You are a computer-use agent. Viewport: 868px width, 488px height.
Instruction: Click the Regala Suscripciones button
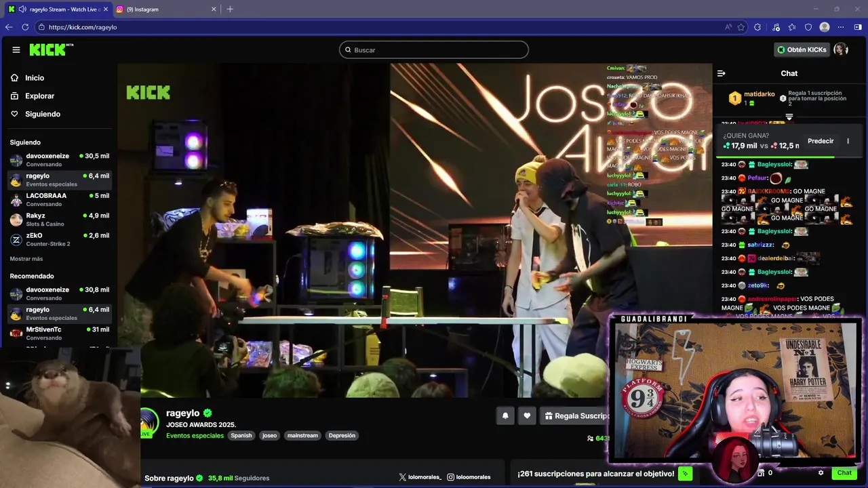coord(576,416)
